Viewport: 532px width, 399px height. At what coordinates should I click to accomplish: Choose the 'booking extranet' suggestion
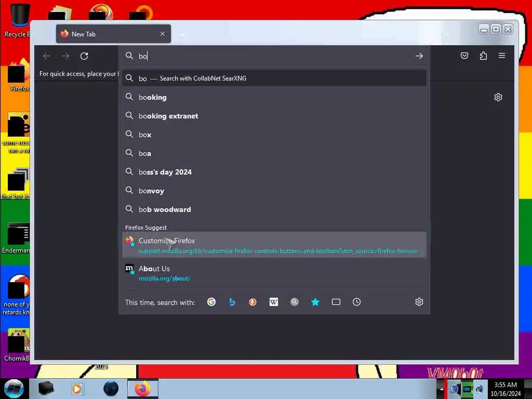point(274,116)
